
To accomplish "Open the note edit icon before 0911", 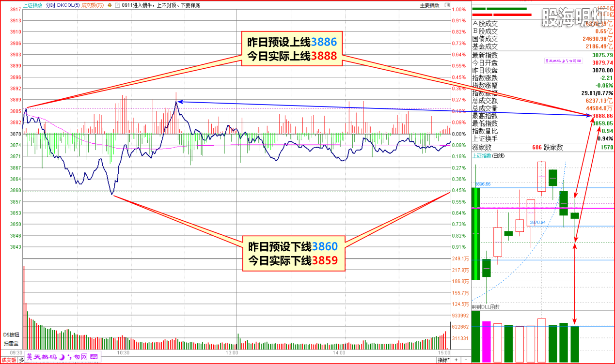I will click(x=118, y=5).
